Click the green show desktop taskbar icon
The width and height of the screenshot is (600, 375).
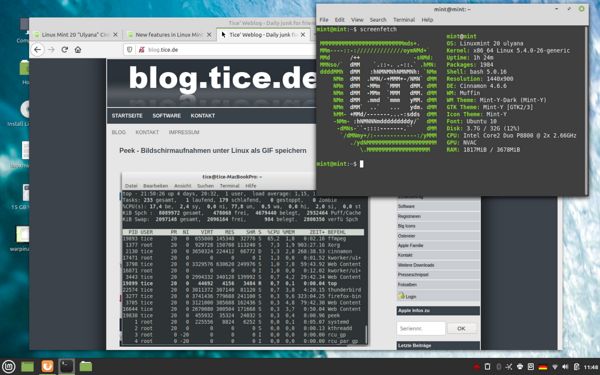click(28, 367)
